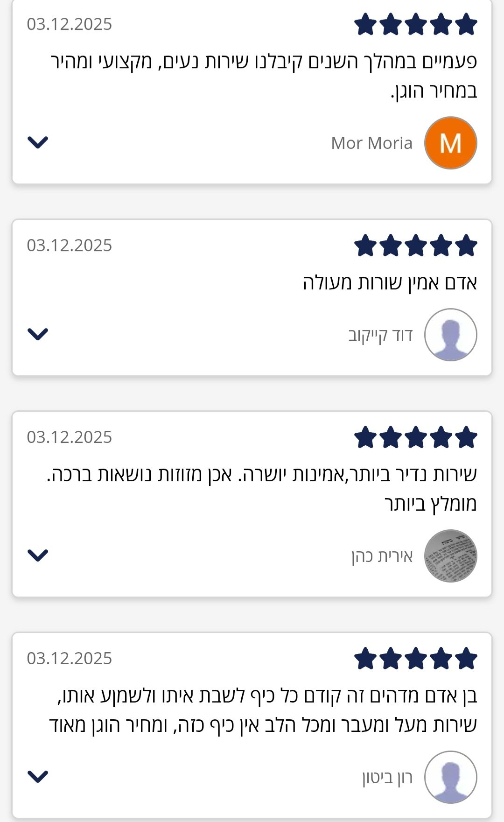
Task: Open reviewer name דוד קייקוב
Action: coord(380,335)
